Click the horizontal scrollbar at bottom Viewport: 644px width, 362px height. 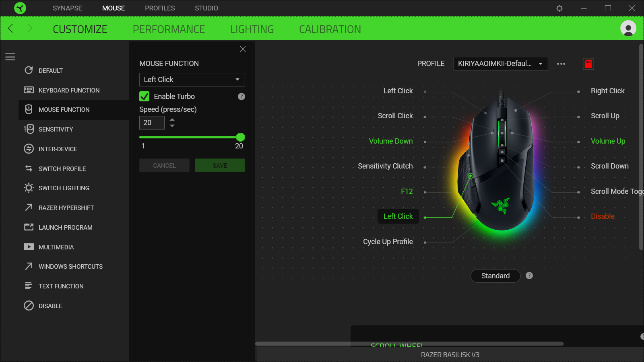point(409,344)
